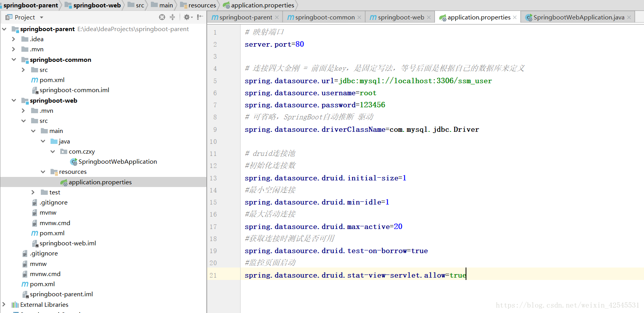Click the resources folder icon
Viewport: 644px width, 313px height.
54,172
